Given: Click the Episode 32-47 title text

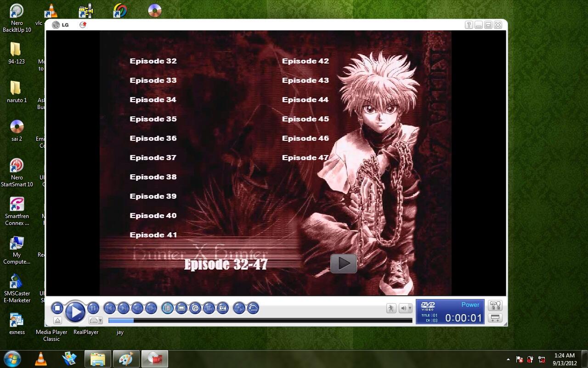Looking at the screenshot, I should (226, 264).
